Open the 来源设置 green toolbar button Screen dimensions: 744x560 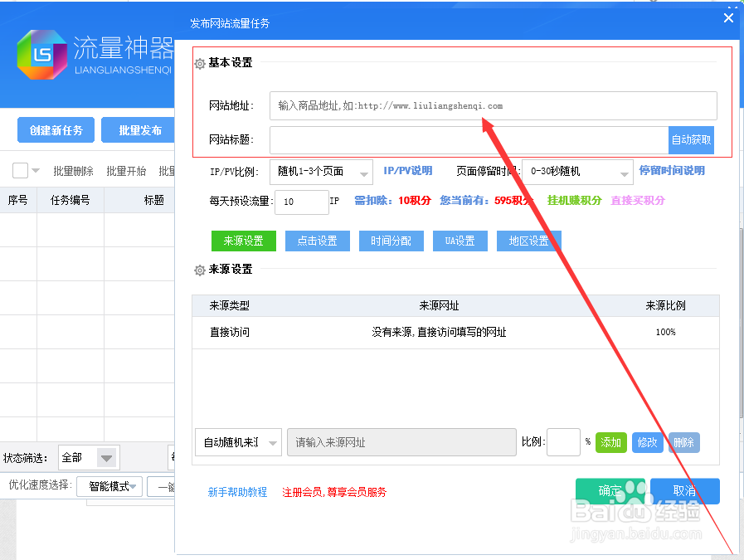click(x=243, y=240)
